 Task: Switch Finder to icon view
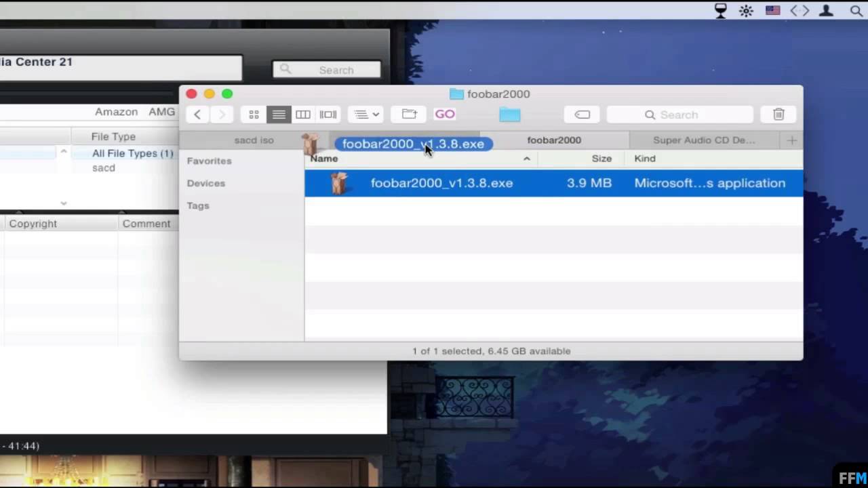coord(254,115)
